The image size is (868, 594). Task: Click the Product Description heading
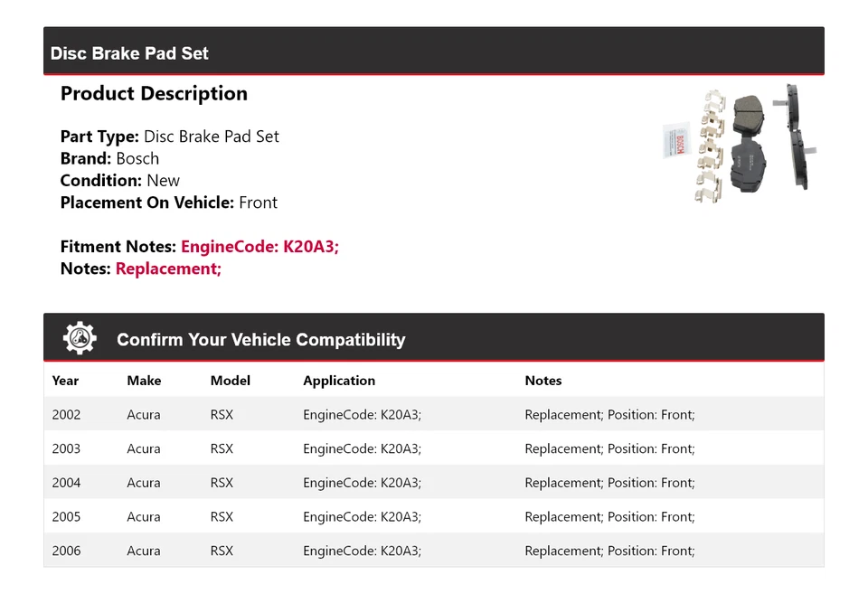point(154,94)
